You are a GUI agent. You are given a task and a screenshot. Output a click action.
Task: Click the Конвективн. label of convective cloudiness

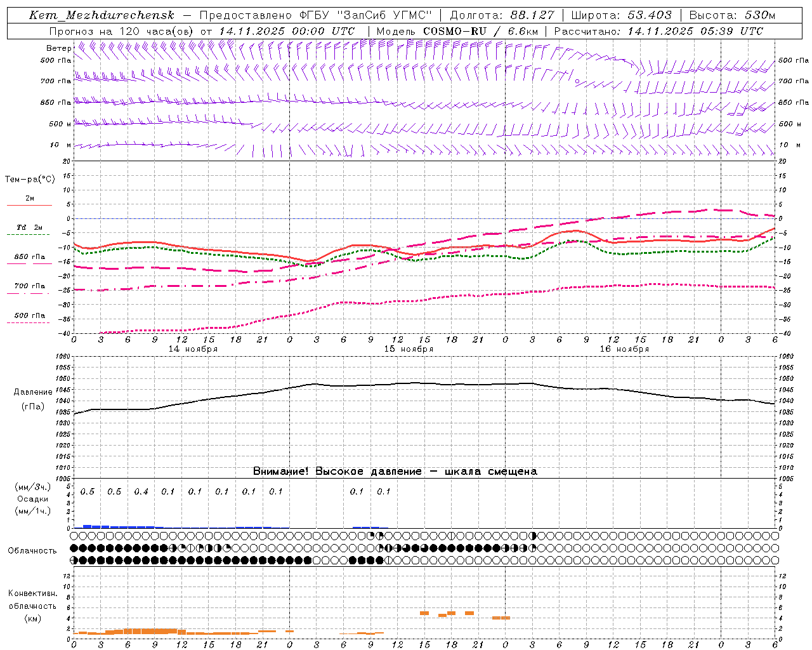click(x=33, y=594)
